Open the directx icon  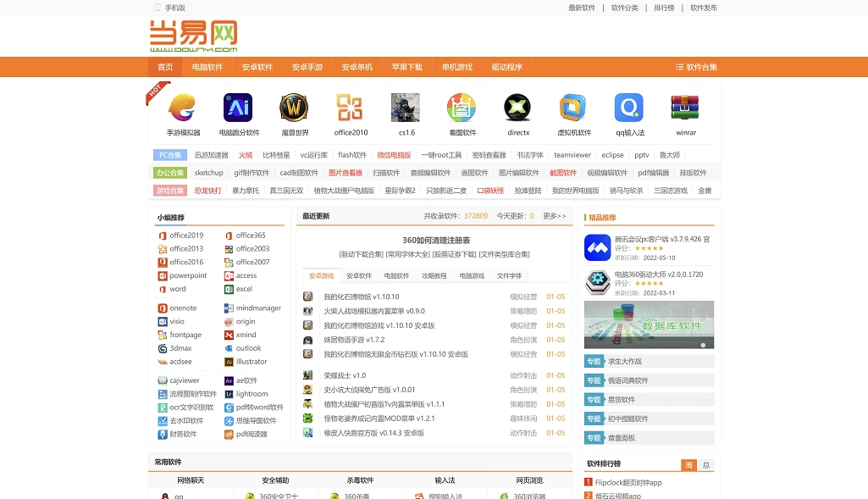click(516, 108)
